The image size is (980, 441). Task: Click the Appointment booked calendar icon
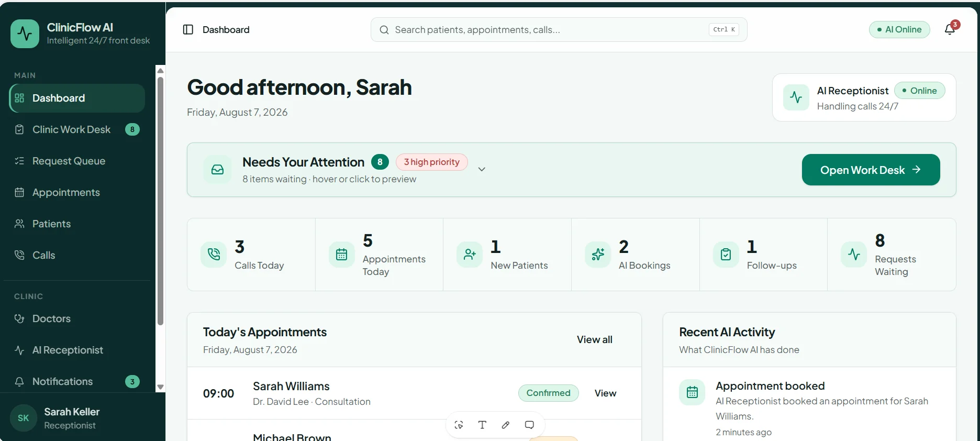(692, 392)
